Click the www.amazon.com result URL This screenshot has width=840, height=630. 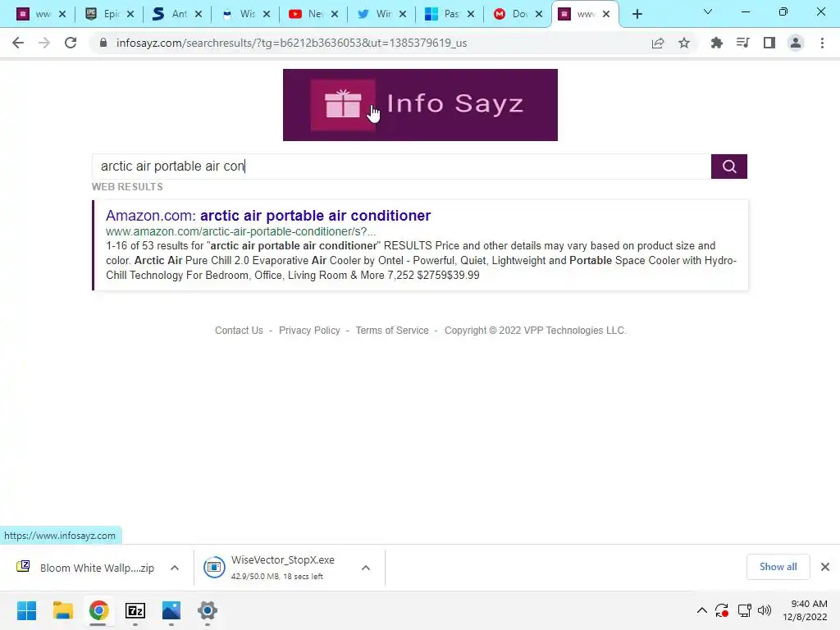point(240,231)
